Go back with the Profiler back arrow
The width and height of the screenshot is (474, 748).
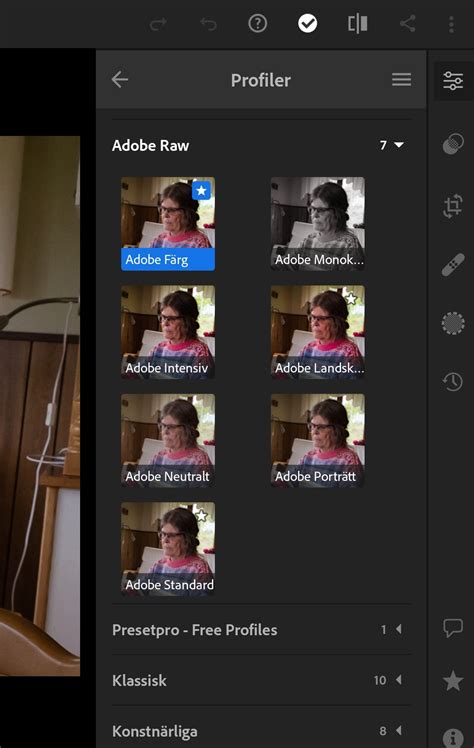tap(120, 80)
